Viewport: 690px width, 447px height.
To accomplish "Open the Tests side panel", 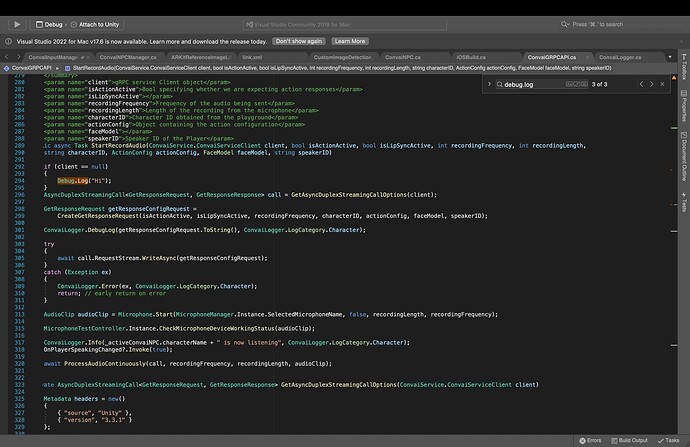I will point(684,202).
